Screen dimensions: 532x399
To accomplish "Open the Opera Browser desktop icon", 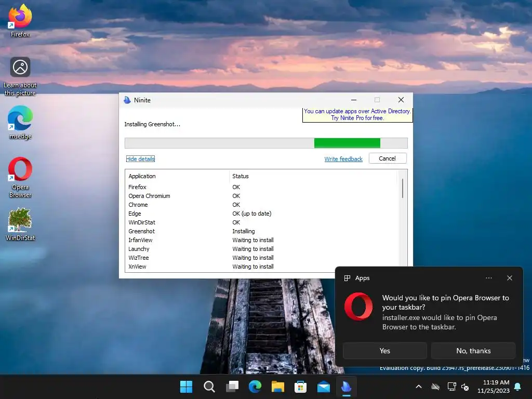I will [x=20, y=177].
